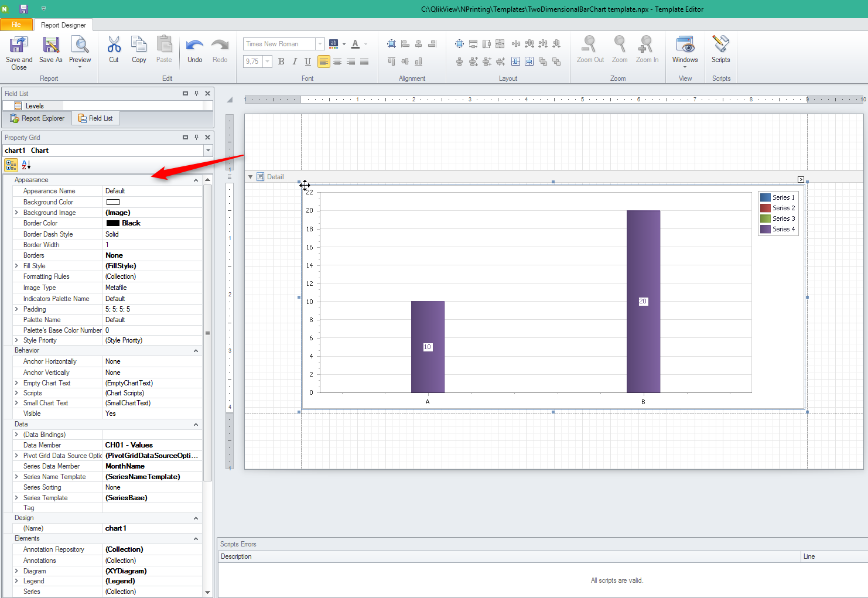Click Property Grid scrollbar down arrow
The image size is (868, 598).
click(x=207, y=592)
